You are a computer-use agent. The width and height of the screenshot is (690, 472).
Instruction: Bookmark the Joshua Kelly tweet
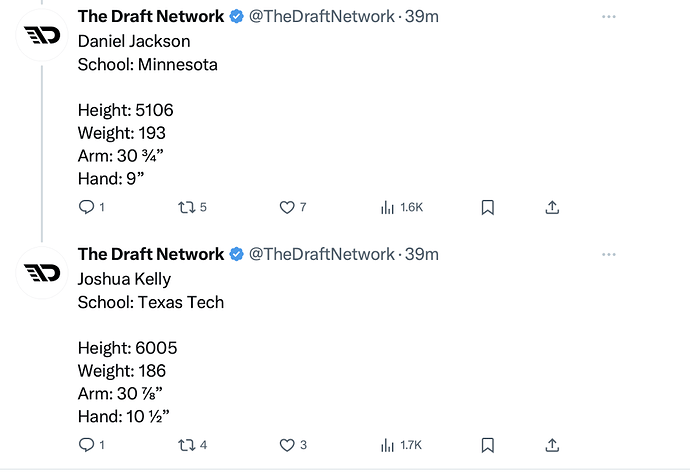(488, 444)
